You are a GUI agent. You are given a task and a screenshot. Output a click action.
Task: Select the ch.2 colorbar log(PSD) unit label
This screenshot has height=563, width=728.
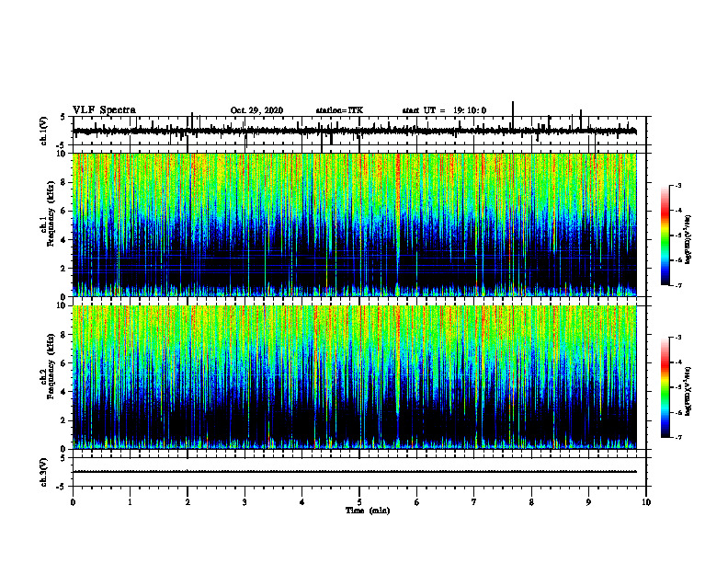(x=688, y=392)
